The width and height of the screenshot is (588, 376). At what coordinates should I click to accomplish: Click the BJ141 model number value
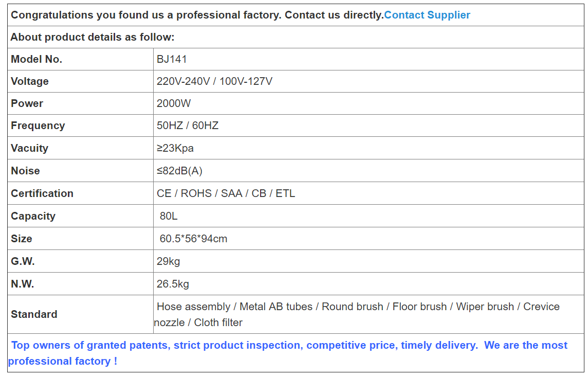172,59
